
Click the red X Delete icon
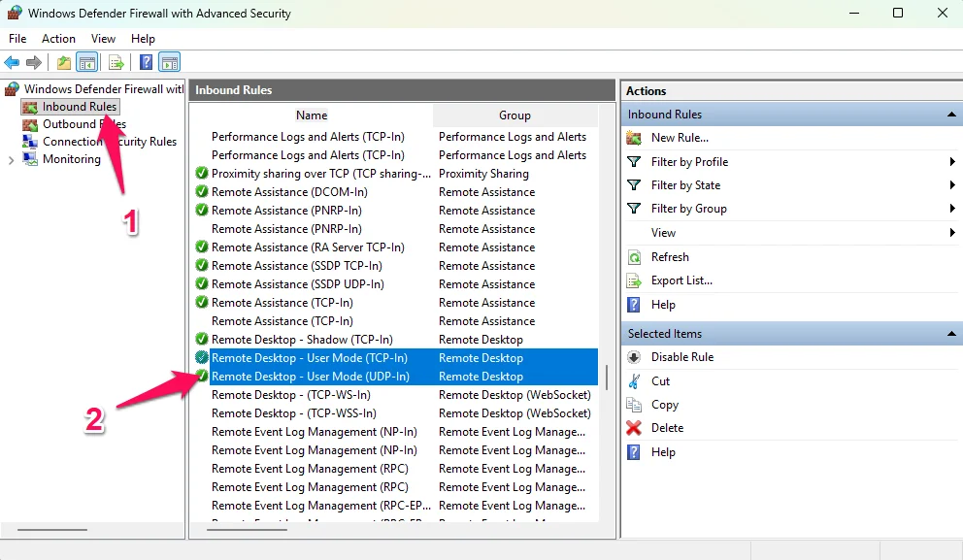tap(634, 428)
